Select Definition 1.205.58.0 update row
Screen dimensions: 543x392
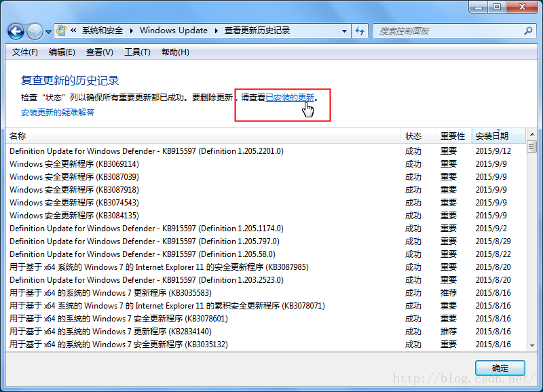[x=266, y=254]
